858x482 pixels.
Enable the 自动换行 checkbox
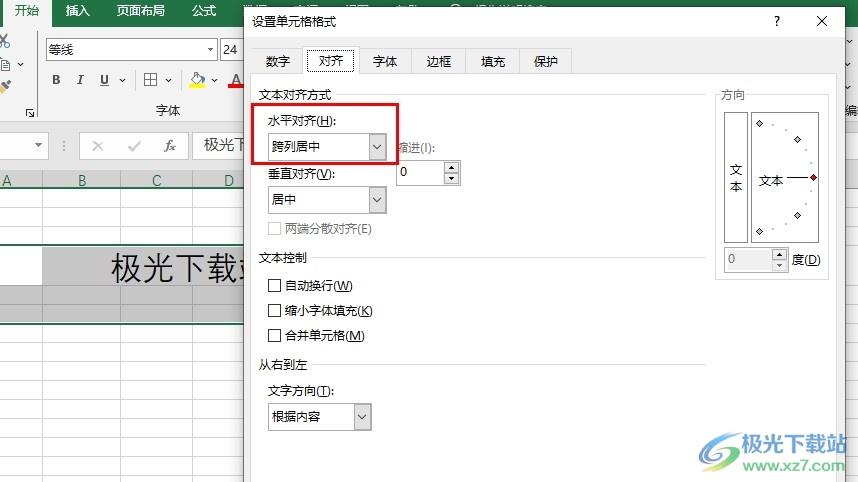274,286
